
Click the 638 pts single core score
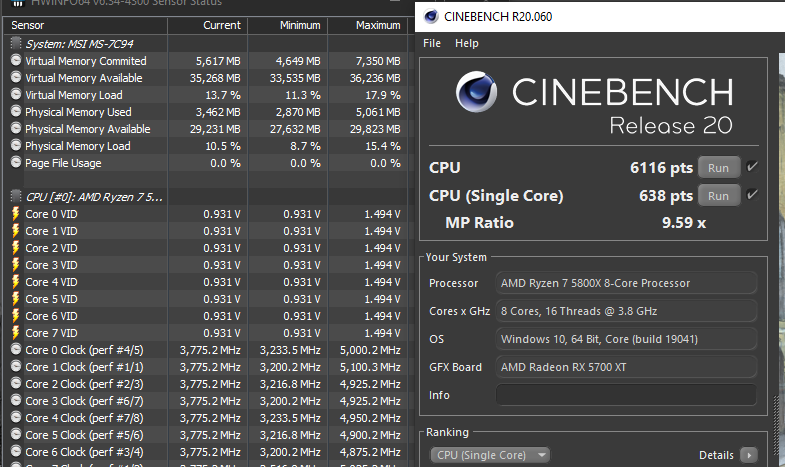click(x=666, y=196)
